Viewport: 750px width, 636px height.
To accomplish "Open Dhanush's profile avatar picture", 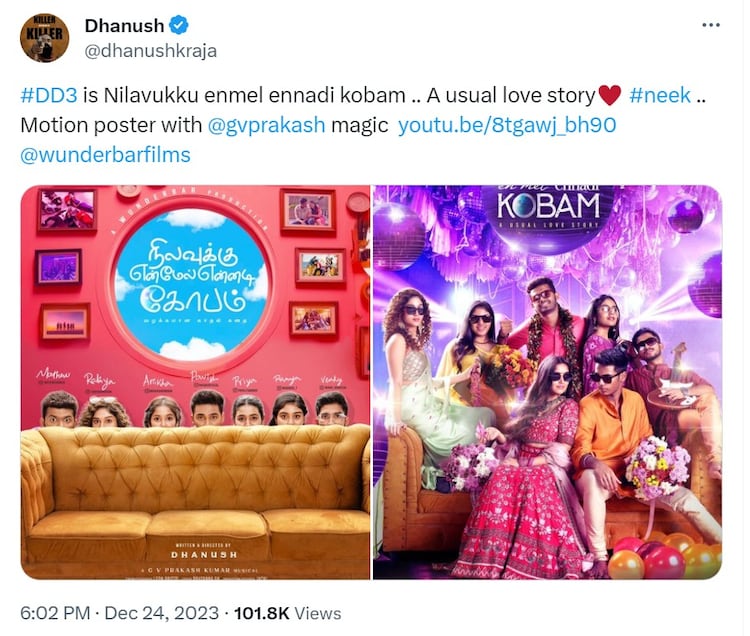I will [44, 38].
